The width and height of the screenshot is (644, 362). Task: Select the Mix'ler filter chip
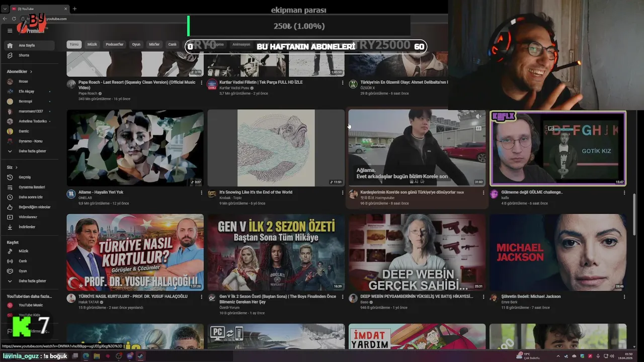click(x=154, y=44)
